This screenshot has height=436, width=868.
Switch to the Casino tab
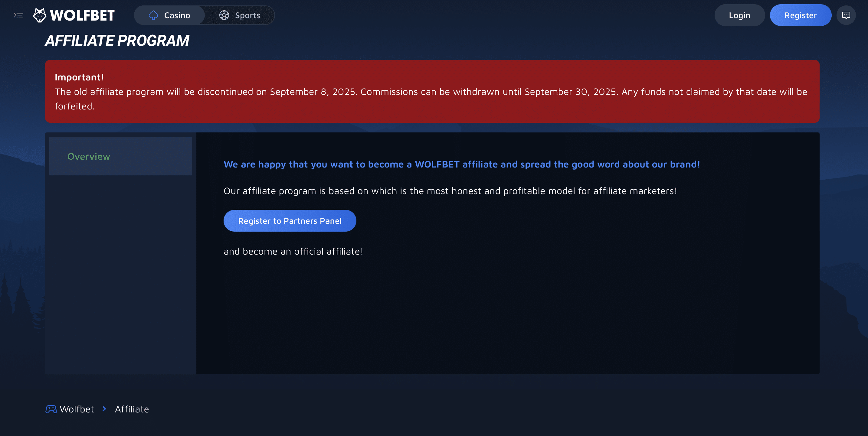[177, 15]
